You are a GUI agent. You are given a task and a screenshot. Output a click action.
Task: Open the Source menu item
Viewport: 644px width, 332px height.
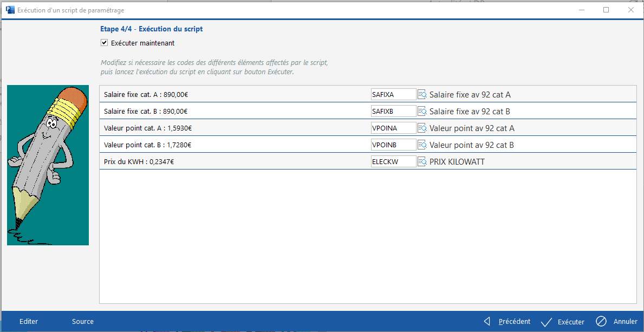tap(83, 322)
